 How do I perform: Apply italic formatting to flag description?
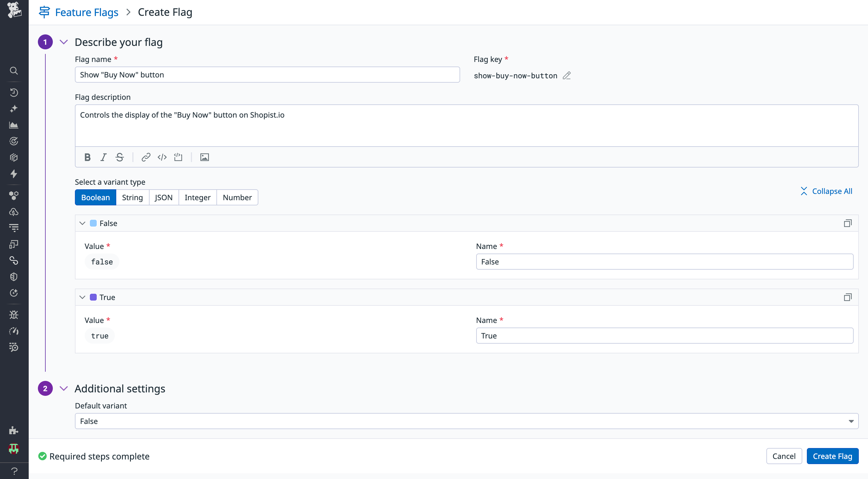(103, 157)
